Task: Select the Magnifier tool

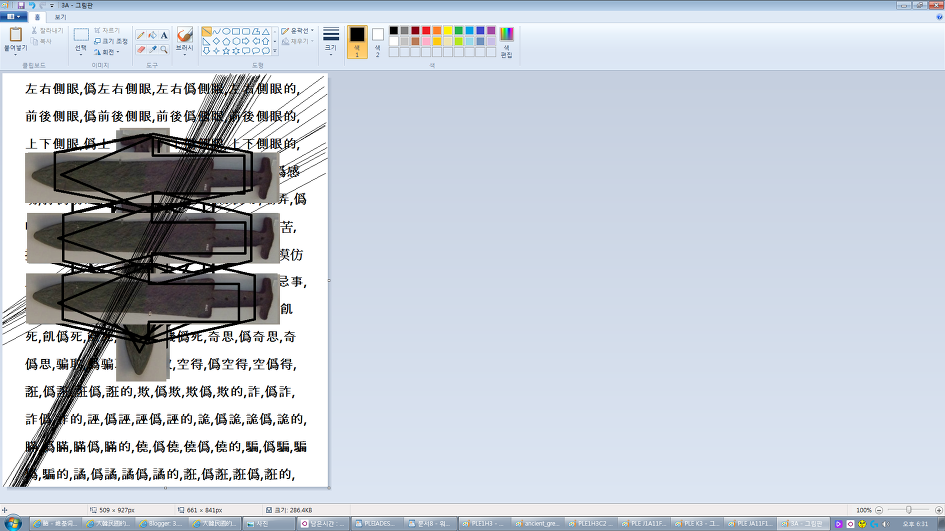Action: pyautogui.click(x=164, y=48)
